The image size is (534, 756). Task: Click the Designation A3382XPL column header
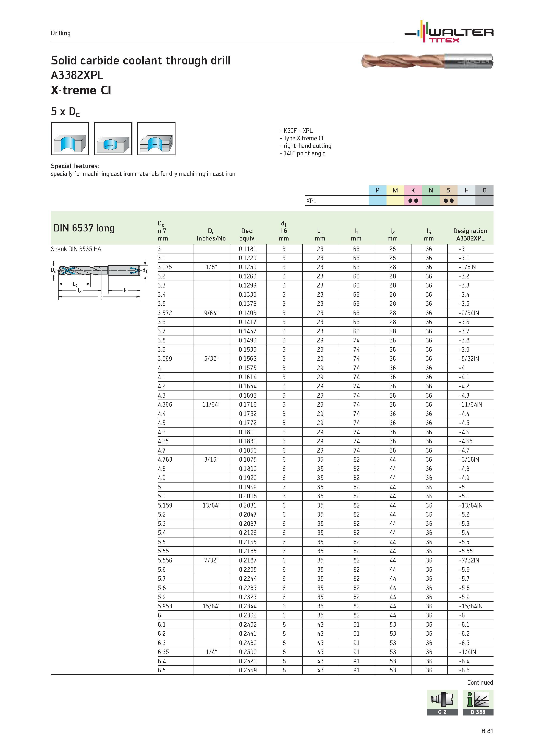[470, 234]
